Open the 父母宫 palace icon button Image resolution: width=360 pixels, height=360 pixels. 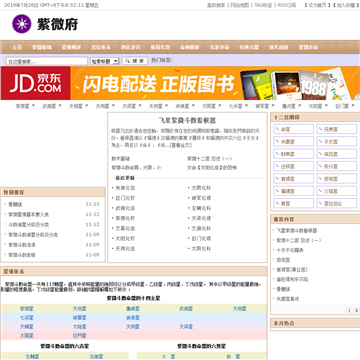(x=337, y=191)
